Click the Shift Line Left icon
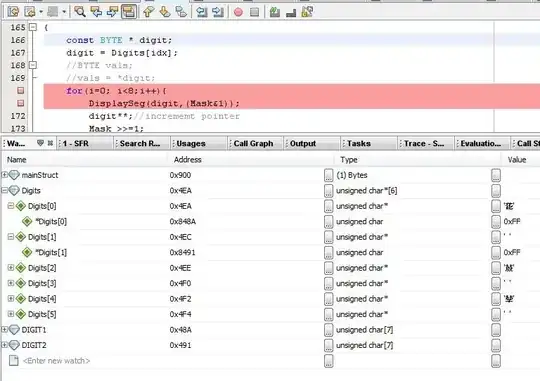The height and width of the screenshot is (381, 540). (x=201, y=12)
